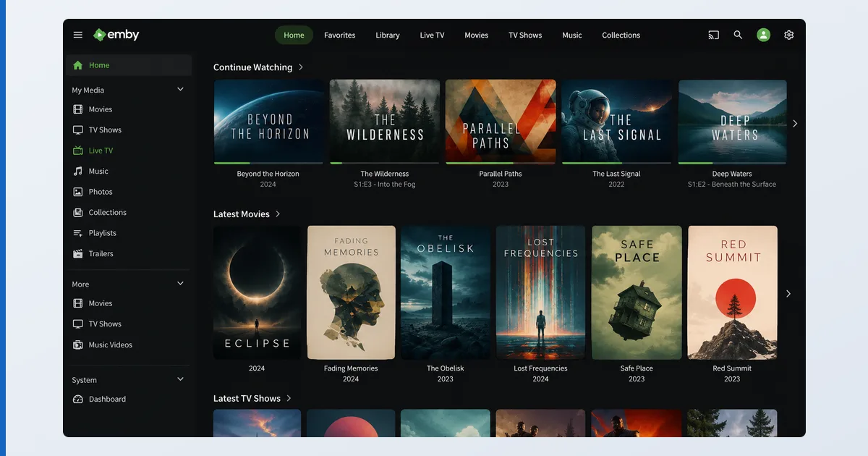868x456 pixels.
Task: Collapse the More section chevron
Action: tap(180, 283)
